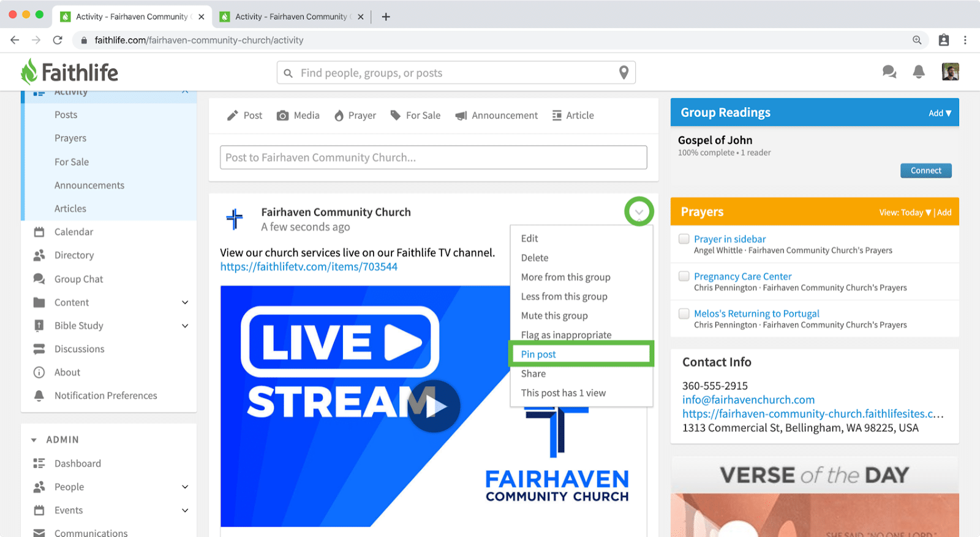
Task: Click the Bible Study book icon
Action: [39, 326]
